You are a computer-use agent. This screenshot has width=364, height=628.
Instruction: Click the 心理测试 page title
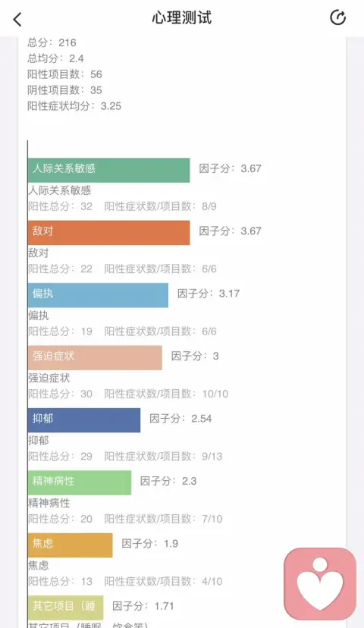tap(182, 18)
